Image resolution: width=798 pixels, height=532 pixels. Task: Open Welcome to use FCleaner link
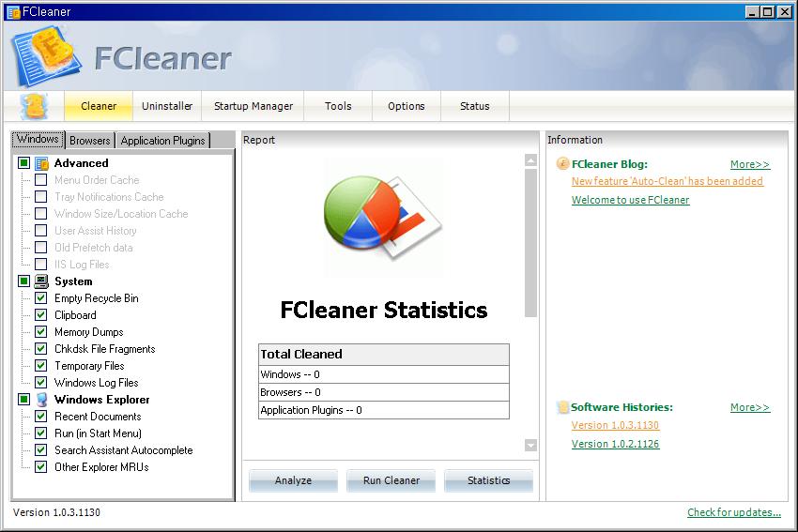point(631,200)
